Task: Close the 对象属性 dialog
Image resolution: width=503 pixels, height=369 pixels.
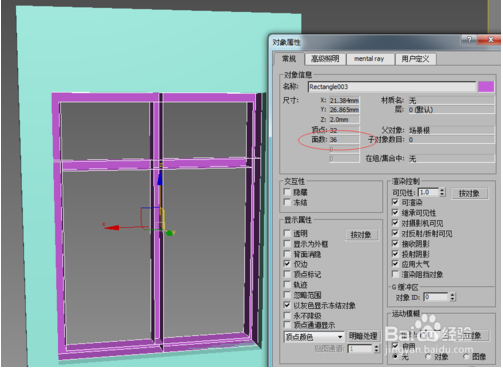Action: coord(490,40)
